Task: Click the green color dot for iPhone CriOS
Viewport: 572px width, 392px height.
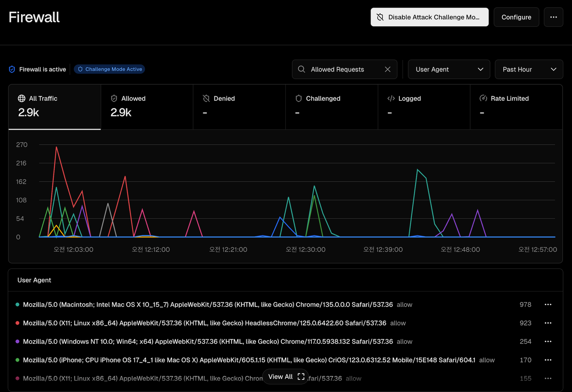Action: point(17,360)
